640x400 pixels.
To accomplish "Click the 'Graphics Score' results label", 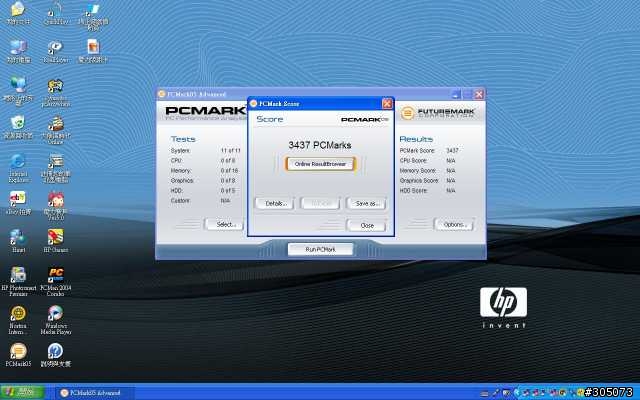I will pyautogui.click(x=419, y=180).
